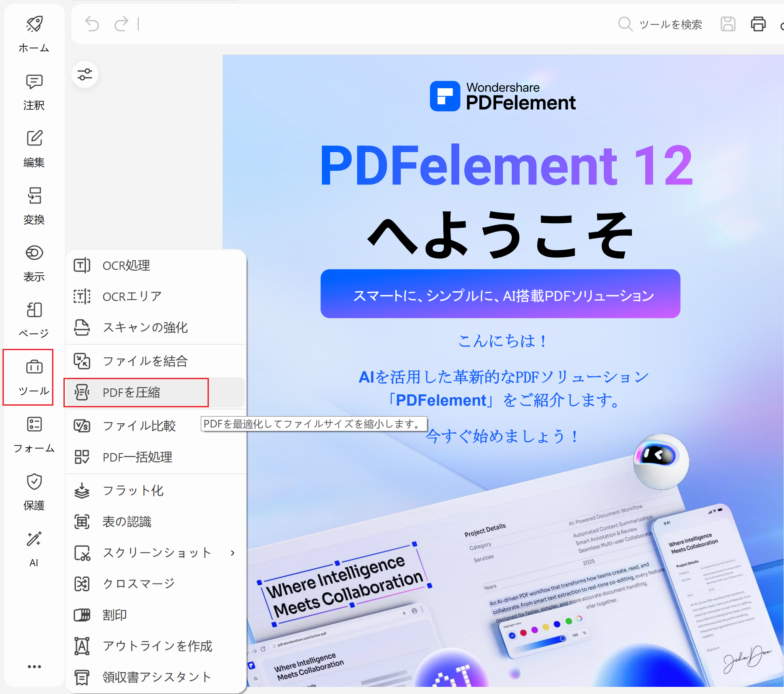Click the search magnifier icon
The width and height of the screenshot is (784, 694).
625,24
